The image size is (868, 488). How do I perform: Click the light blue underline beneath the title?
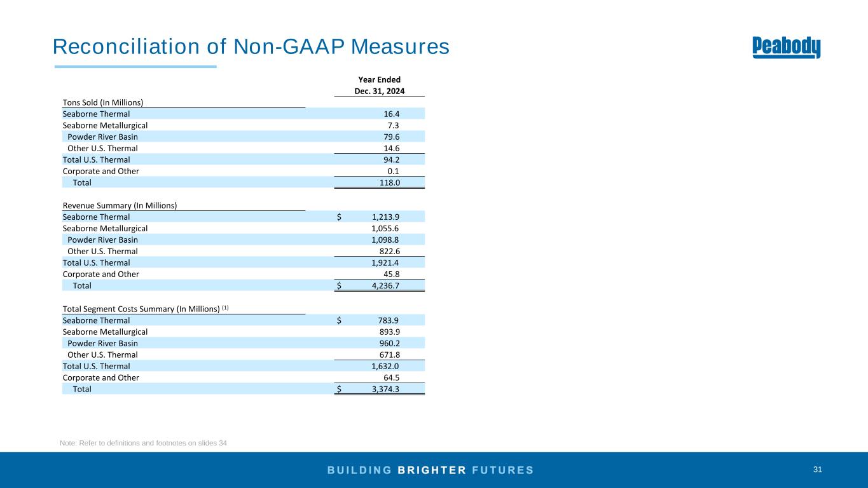tap(135, 66)
